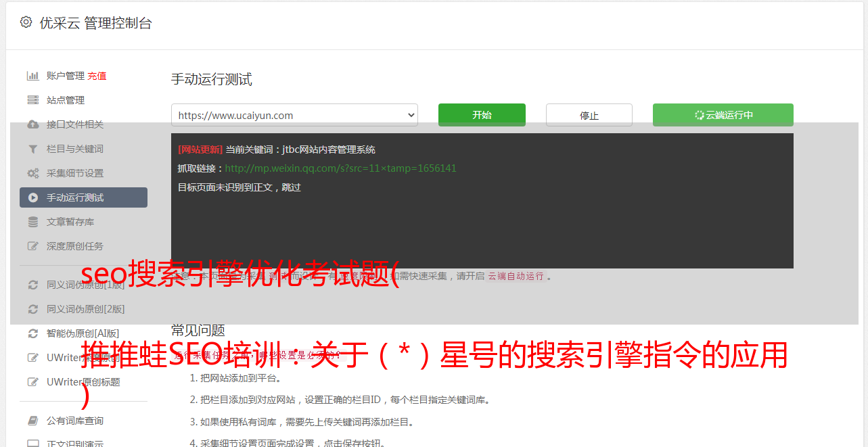Click the book icon for 公有词库查询
Viewport: 868px width, 447px height.
coord(32,421)
